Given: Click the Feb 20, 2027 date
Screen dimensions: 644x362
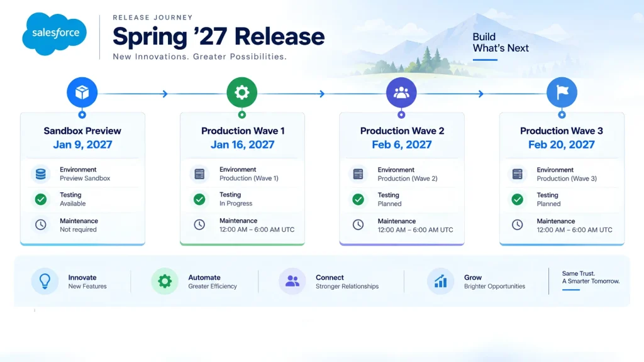Looking at the screenshot, I should (x=562, y=145).
